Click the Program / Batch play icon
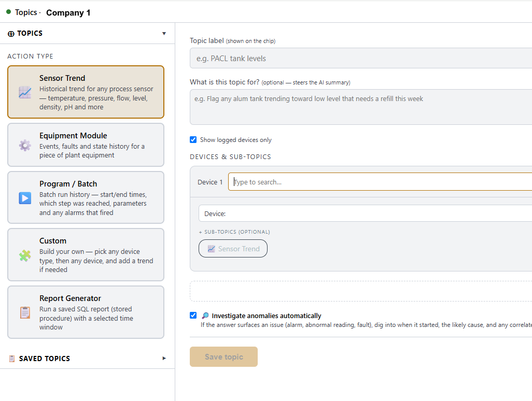 (25, 198)
